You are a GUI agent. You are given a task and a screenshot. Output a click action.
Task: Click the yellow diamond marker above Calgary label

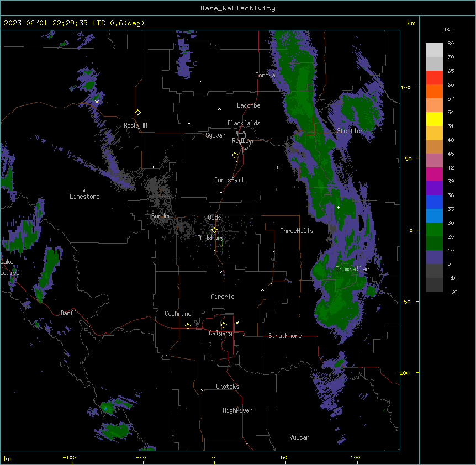[224, 325]
